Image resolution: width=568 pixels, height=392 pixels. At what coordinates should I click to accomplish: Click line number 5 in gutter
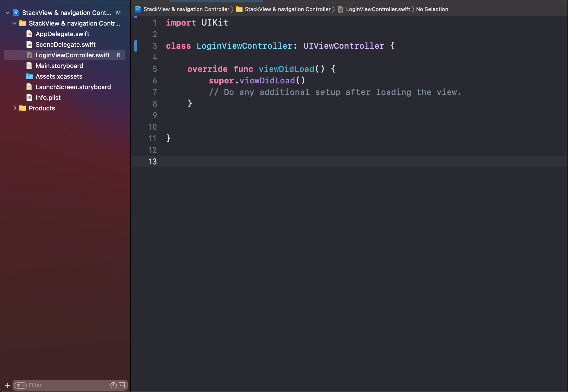[x=155, y=69]
